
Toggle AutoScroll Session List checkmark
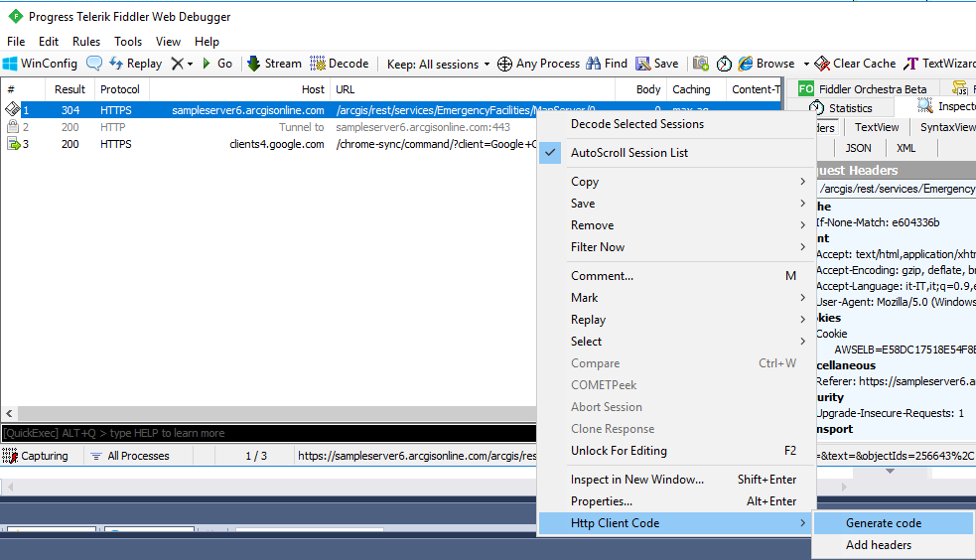[550, 153]
